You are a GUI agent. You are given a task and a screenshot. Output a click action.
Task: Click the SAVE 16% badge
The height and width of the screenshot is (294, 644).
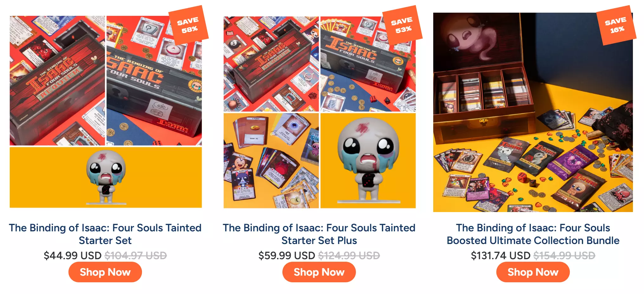point(616,25)
